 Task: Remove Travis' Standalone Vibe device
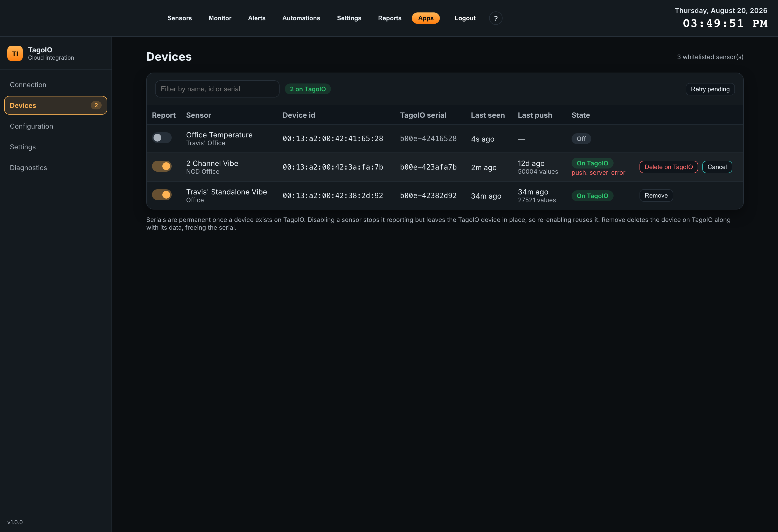point(656,195)
